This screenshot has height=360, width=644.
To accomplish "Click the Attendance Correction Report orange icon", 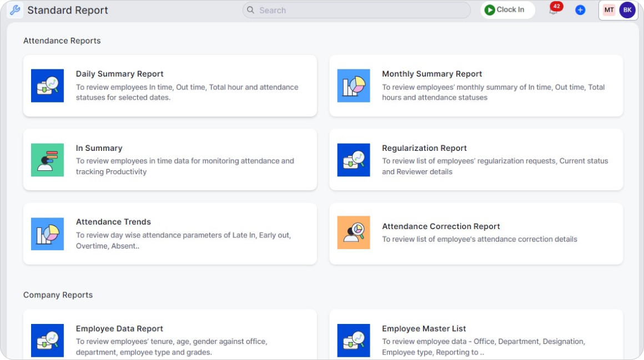I will 354,232.
